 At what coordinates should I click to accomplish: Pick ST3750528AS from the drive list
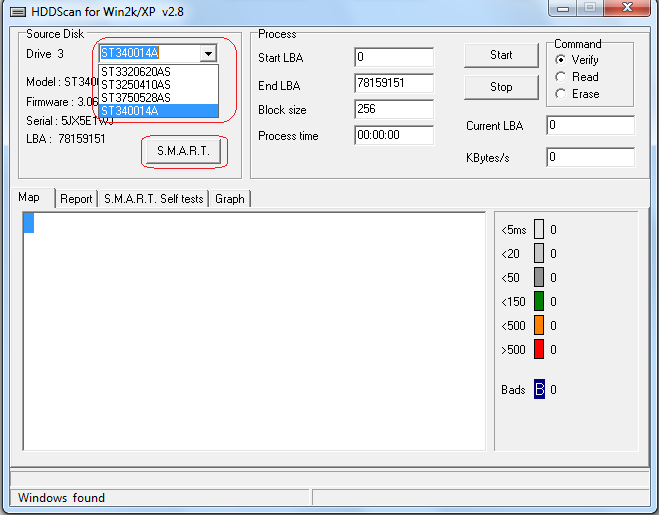pos(158,98)
